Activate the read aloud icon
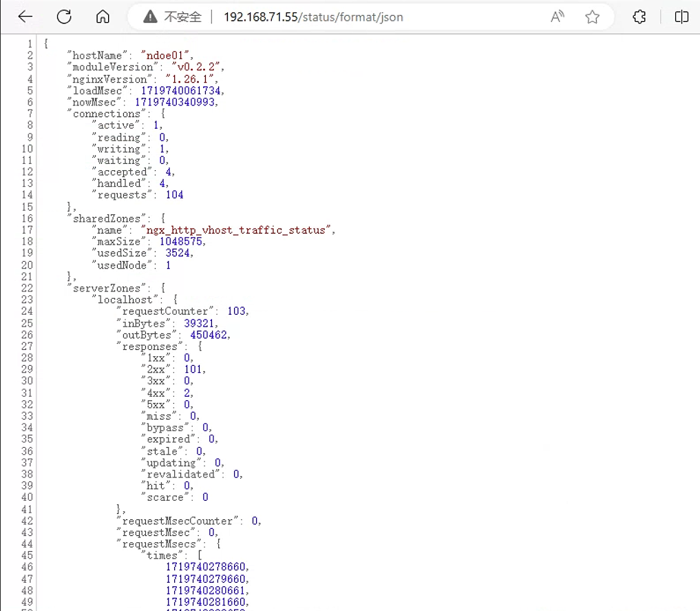The height and width of the screenshot is (611, 700). 557,17
